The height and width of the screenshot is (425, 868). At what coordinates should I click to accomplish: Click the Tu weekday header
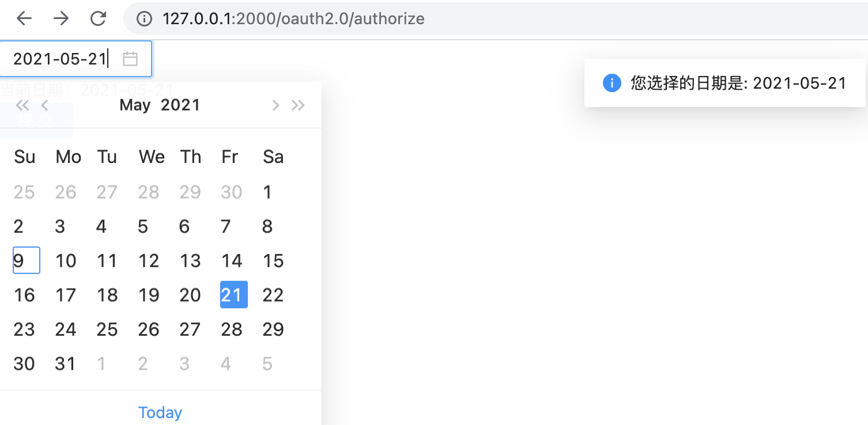107,157
